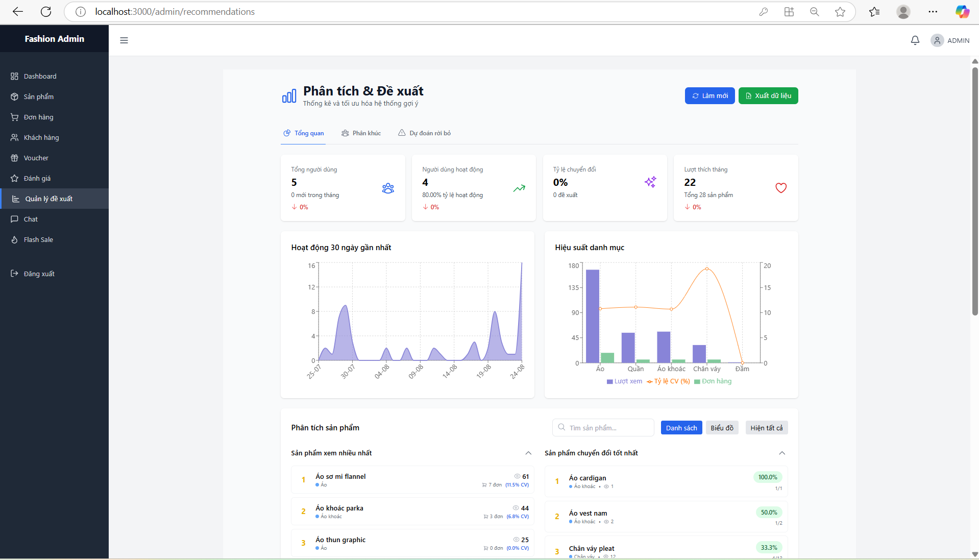Open Dashboard in sidebar
The width and height of the screenshot is (979, 560).
tap(54, 76)
